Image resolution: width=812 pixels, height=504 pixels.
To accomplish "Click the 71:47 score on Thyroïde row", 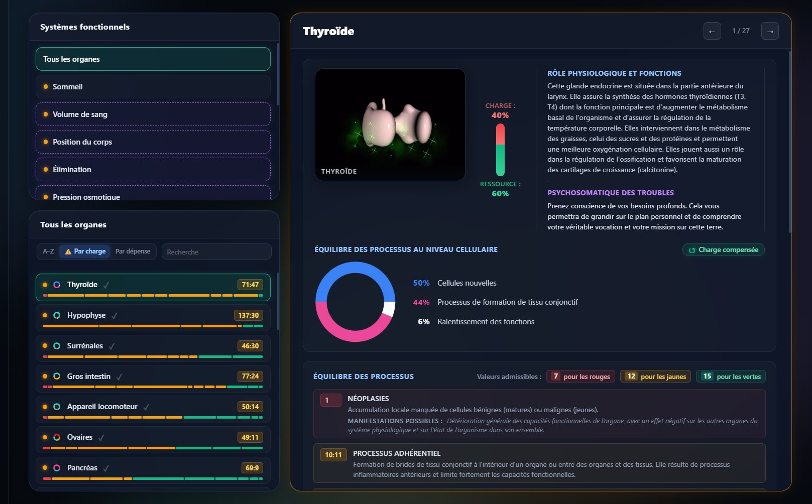I will click(x=250, y=285).
